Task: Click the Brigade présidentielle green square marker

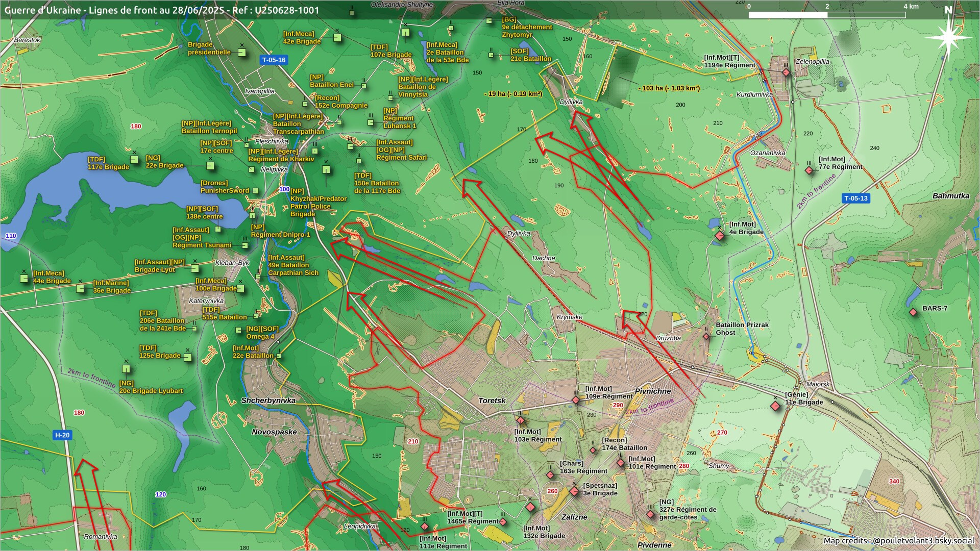Action: point(242,53)
